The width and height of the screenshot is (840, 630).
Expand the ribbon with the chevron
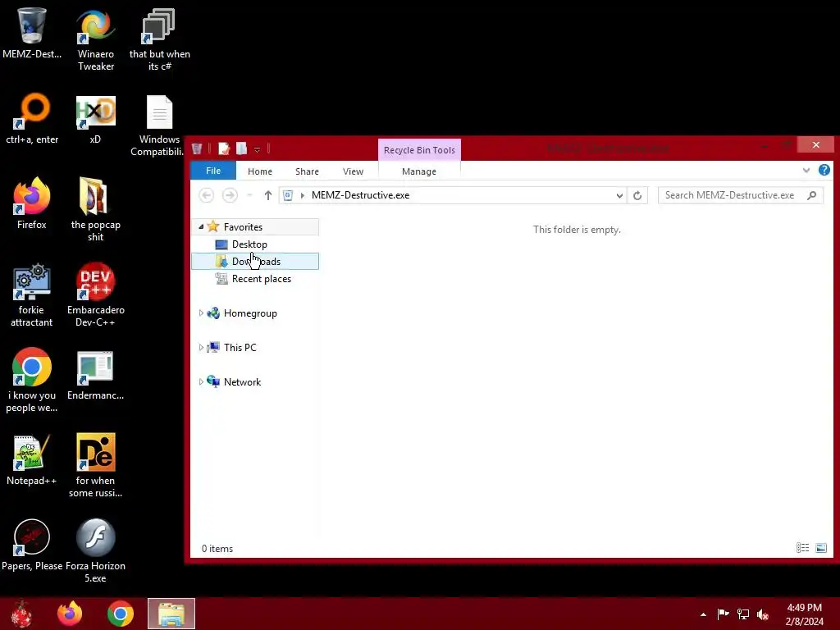(x=806, y=171)
